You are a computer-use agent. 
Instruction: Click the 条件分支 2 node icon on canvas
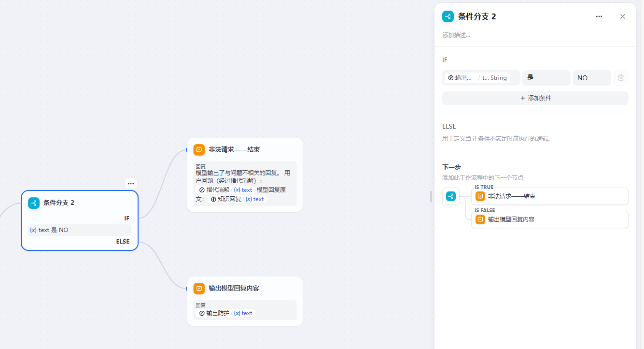coord(34,203)
